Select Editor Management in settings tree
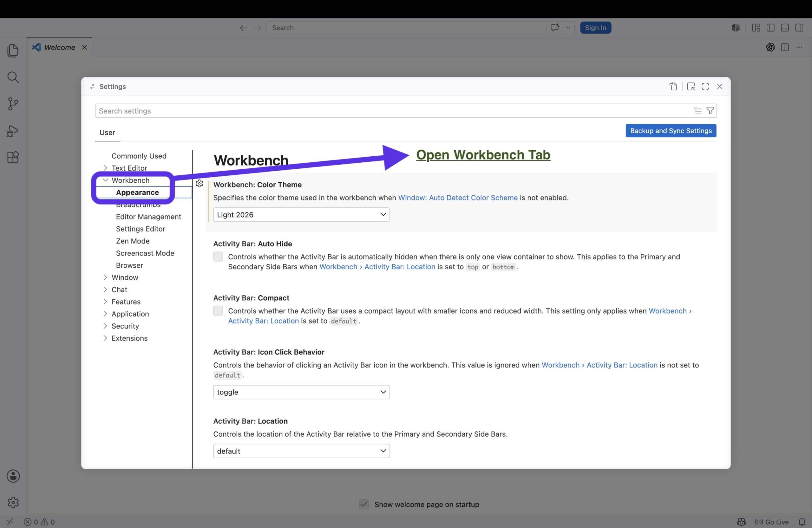This screenshot has width=812, height=528. [148, 217]
